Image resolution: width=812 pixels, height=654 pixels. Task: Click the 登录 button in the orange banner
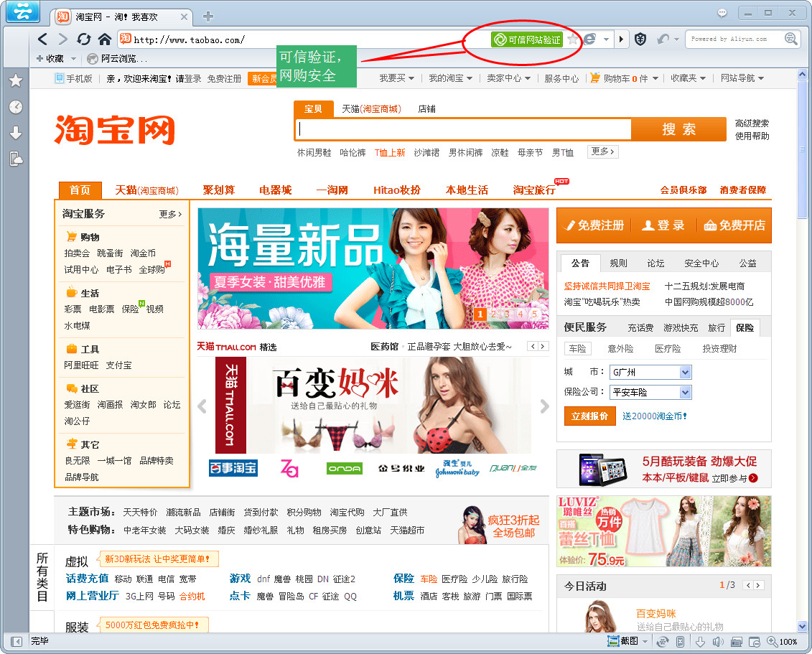[x=663, y=225]
